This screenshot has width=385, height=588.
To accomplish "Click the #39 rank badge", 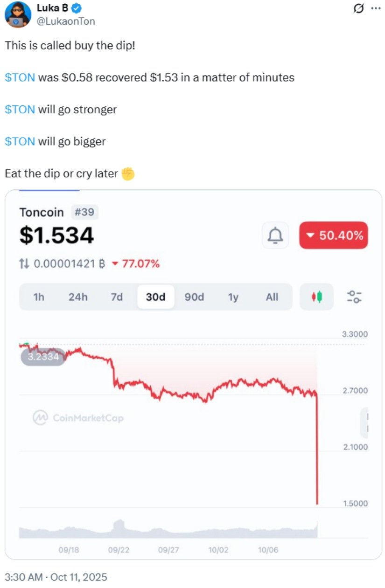I will tap(84, 213).
